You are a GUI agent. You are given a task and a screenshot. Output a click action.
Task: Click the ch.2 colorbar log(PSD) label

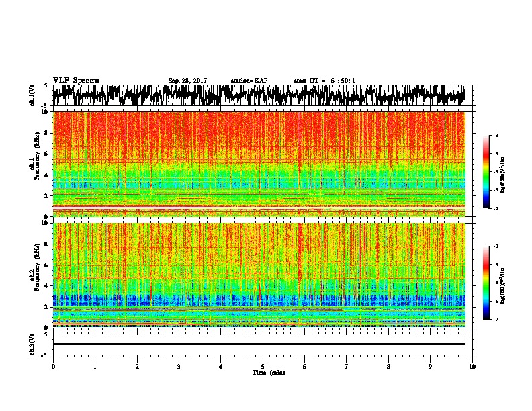click(x=503, y=285)
